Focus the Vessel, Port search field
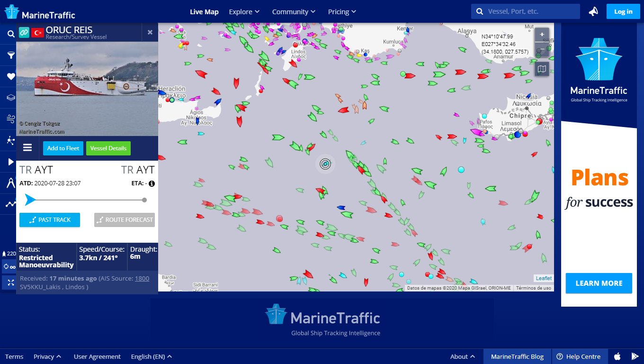This screenshot has width=644, height=364. pos(526,11)
